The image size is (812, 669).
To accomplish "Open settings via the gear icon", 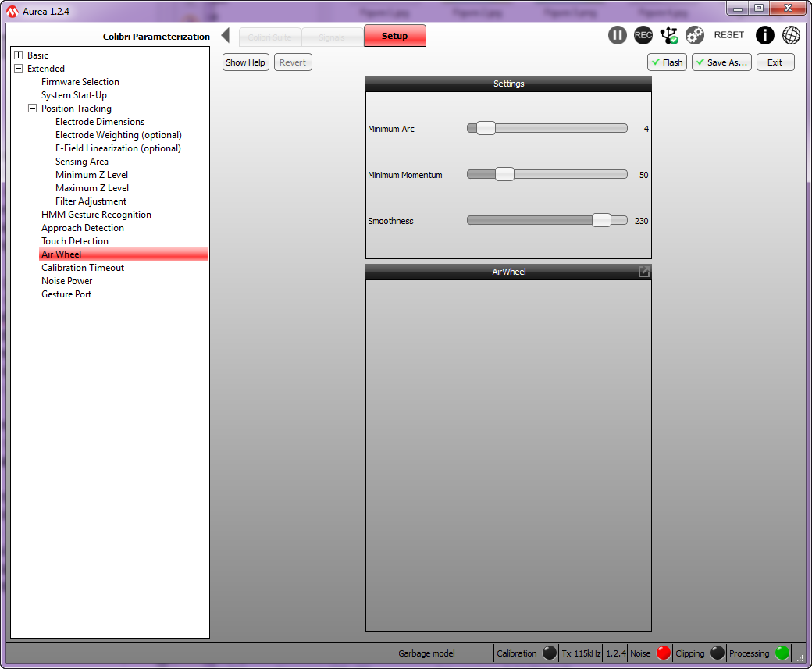I will click(695, 35).
